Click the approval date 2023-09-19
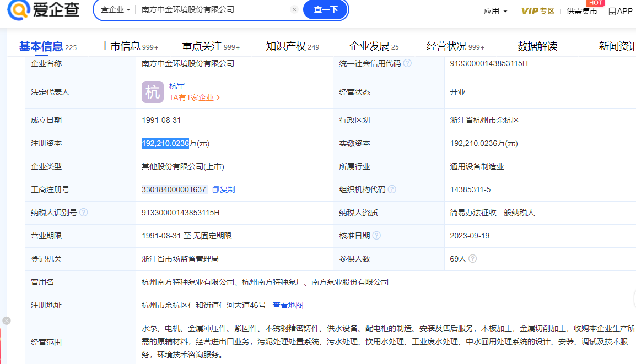This screenshot has height=364, width=636. [470, 236]
